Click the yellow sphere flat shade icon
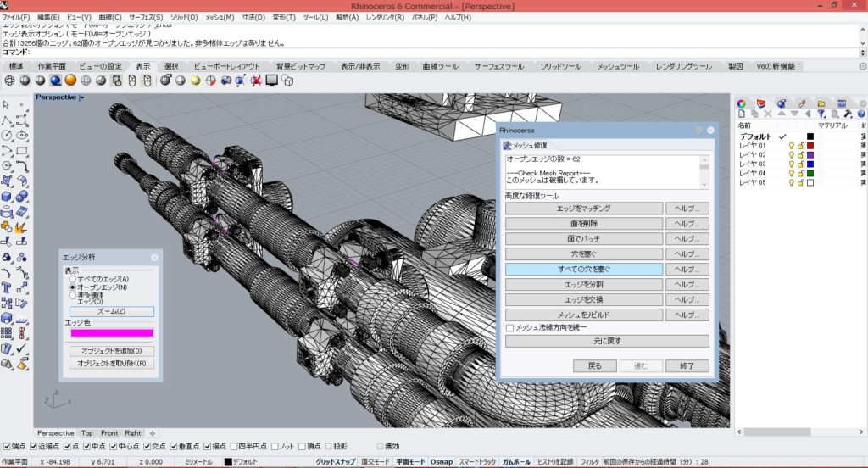This screenshot has height=468, width=868. pos(196,81)
